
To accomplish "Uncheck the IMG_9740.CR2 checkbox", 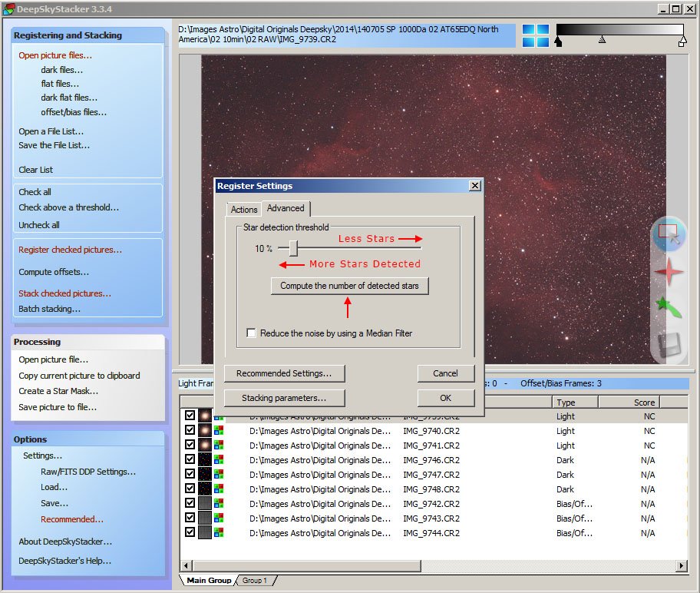I will pos(190,430).
